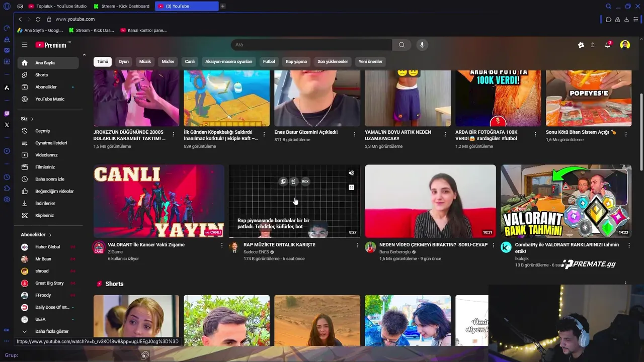644x362 pixels.
Task: Open Shorts in the YouTube sidebar
Action: (48, 75)
